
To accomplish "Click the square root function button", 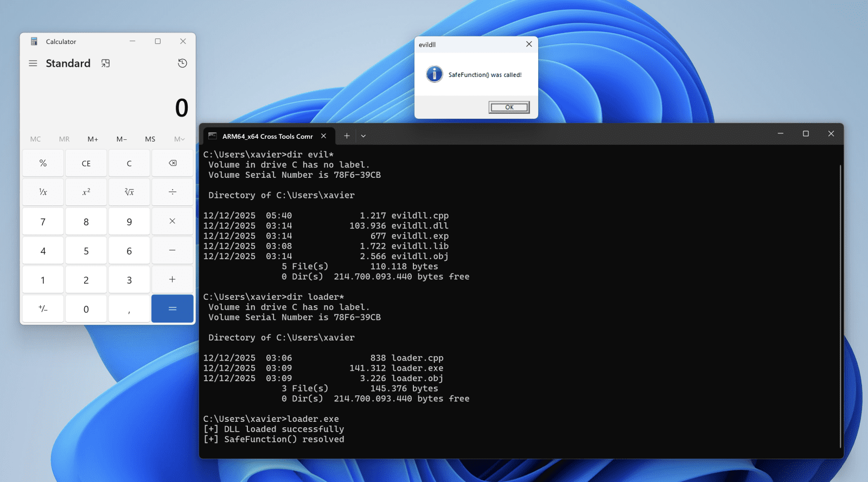I will click(x=129, y=192).
